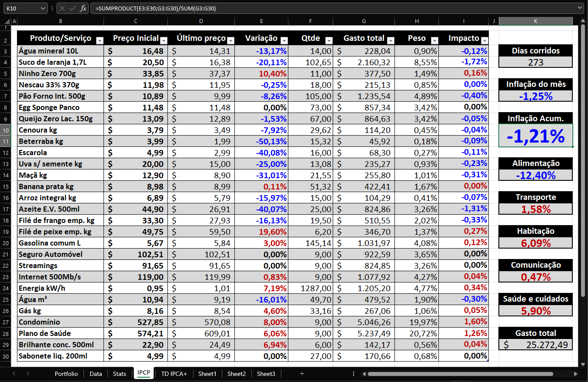Click the "Seguro Automóvel" cell
Viewport: 588px width, 382px height.
coord(60,254)
